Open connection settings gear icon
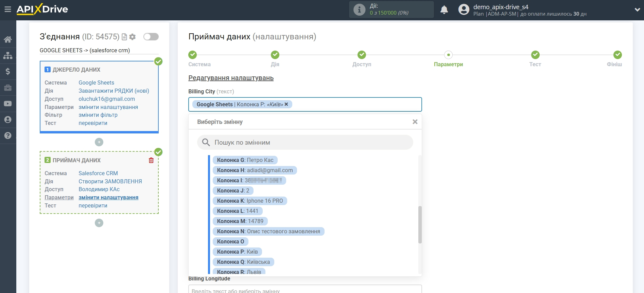The width and height of the screenshot is (644, 293). point(133,37)
